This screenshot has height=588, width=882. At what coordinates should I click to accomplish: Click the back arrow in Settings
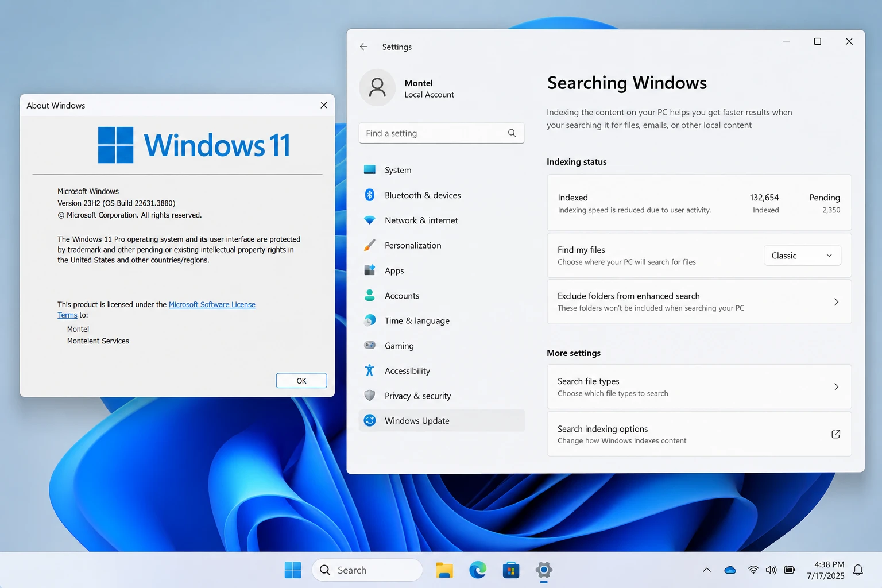tap(363, 47)
